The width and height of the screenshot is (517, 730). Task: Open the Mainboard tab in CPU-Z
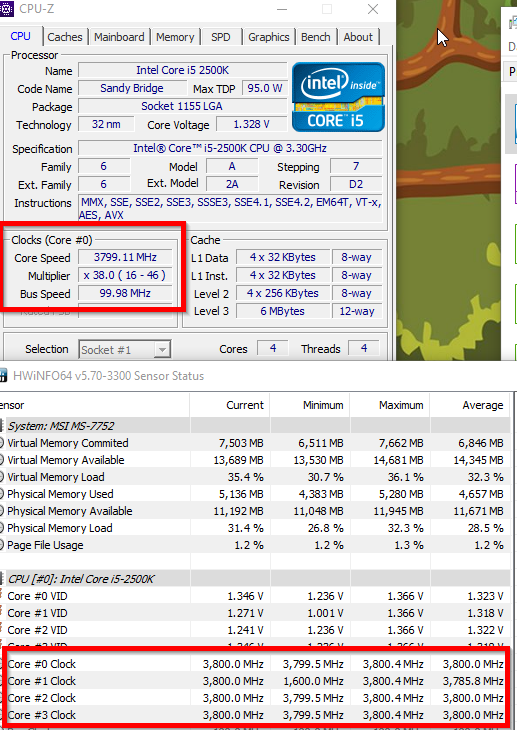[x=119, y=37]
